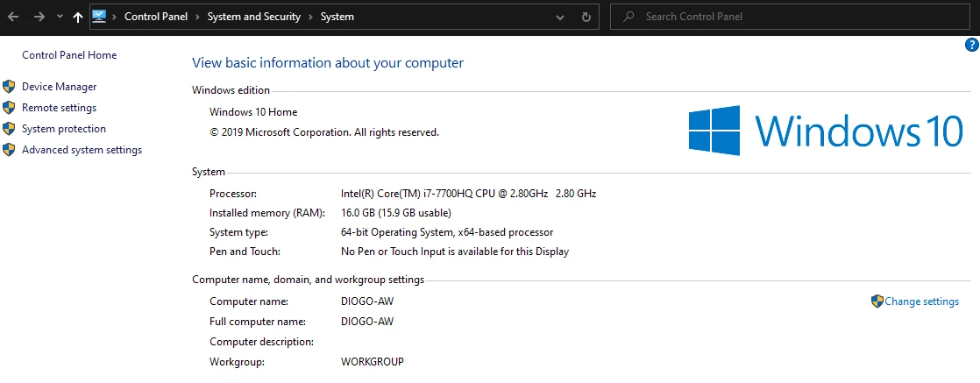Click the search magnifier icon
The image size is (980, 383).
click(629, 17)
